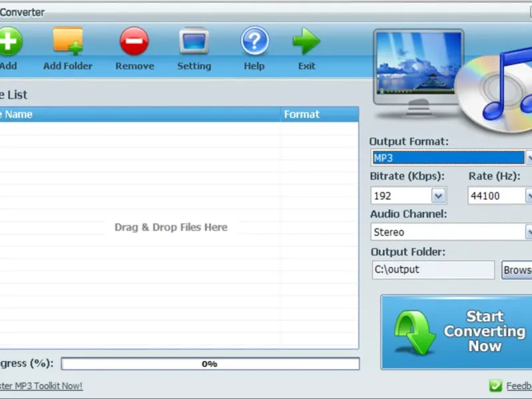Screen dimensions: 532x399
Task: Click the red Remove icon
Action: coord(134,41)
